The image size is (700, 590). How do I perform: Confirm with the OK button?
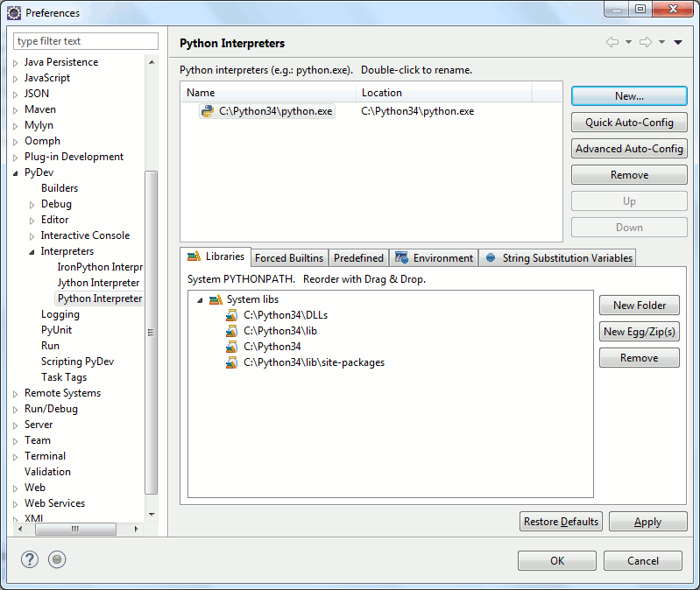tap(556, 560)
